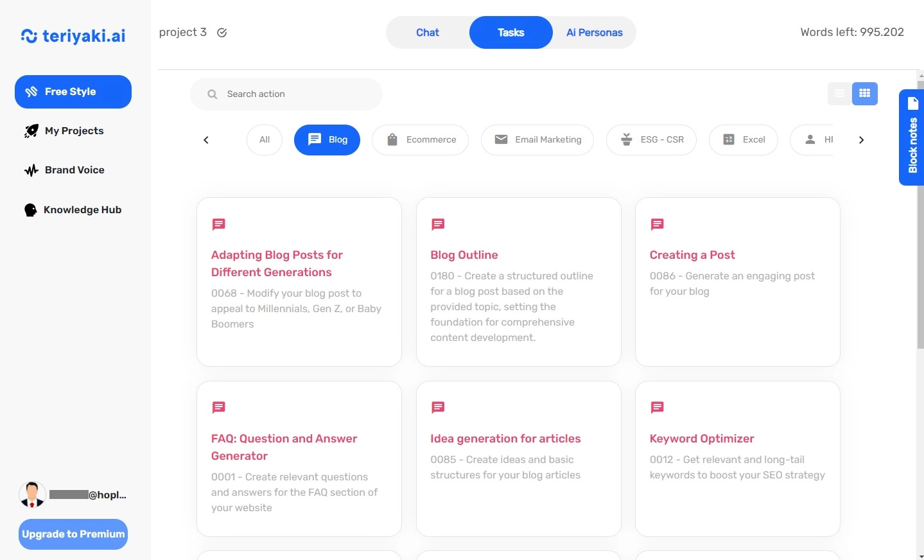The width and height of the screenshot is (924, 560).
Task: Select the ESG - CSR category filter
Action: coord(651,140)
